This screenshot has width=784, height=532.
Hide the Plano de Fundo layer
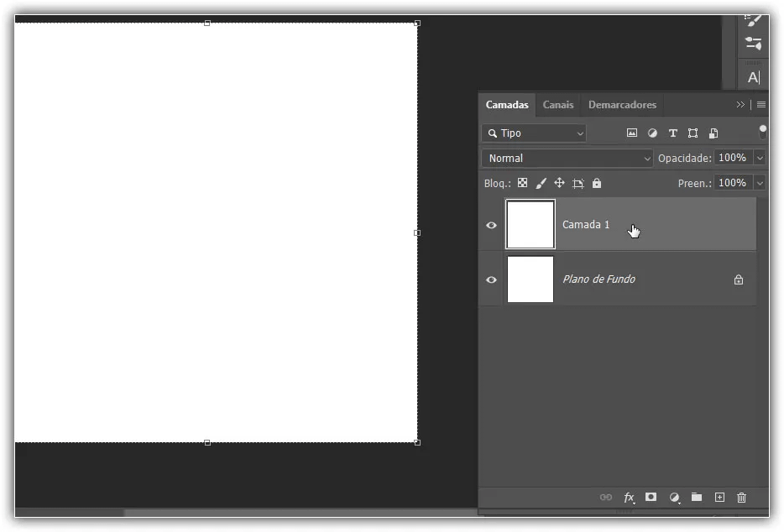pos(492,279)
